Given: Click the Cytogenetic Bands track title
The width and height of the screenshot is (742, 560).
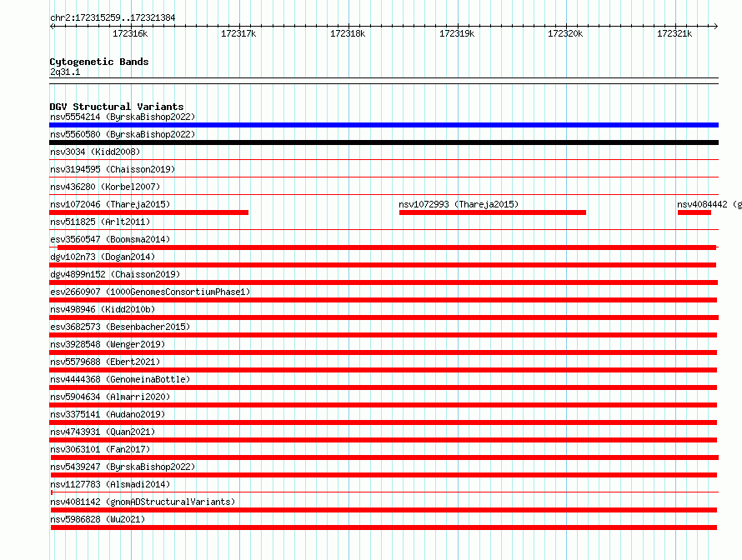Looking at the screenshot, I should pyautogui.click(x=99, y=62).
